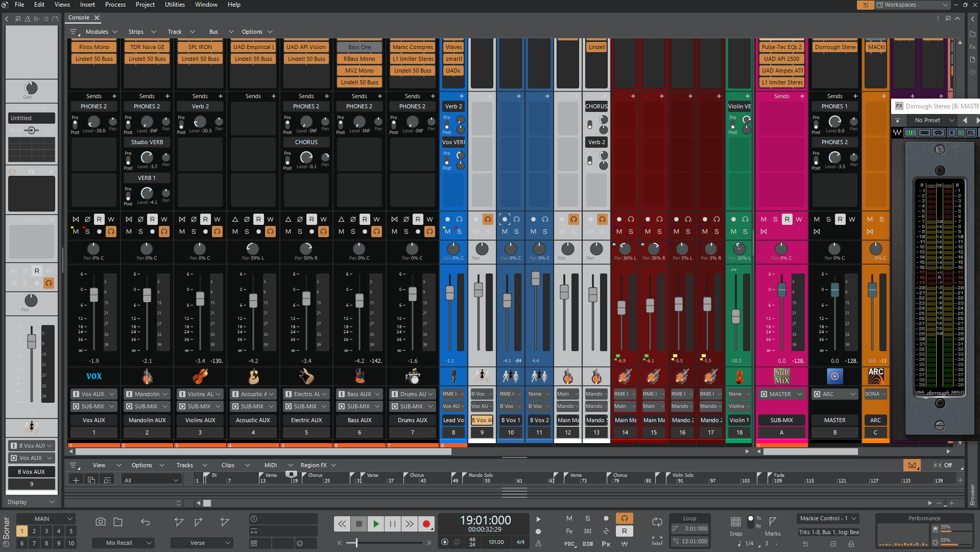Open project with the folder icon in toolbar
This screenshot has width=980, height=552.
[118, 522]
